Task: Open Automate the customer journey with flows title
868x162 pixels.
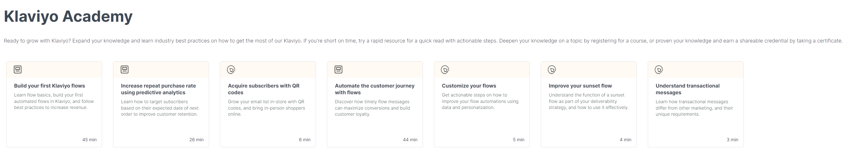Action: (x=375, y=89)
